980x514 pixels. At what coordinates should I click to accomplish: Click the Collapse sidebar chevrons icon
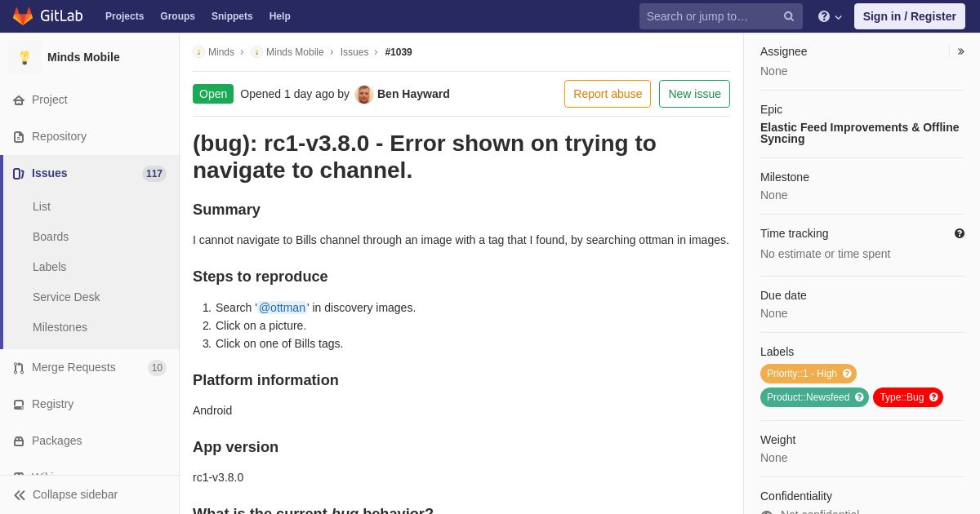pyautogui.click(x=20, y=495)
